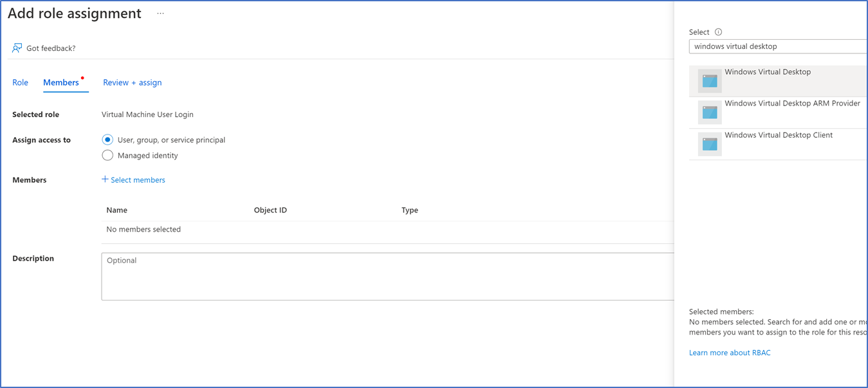Screen dimensions: 868x388
Task: Switch to the Role tab
Action: (21, 82)
